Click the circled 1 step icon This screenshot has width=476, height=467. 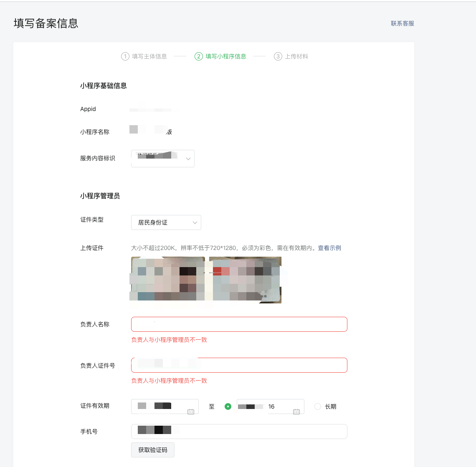[x=125, y=56]
